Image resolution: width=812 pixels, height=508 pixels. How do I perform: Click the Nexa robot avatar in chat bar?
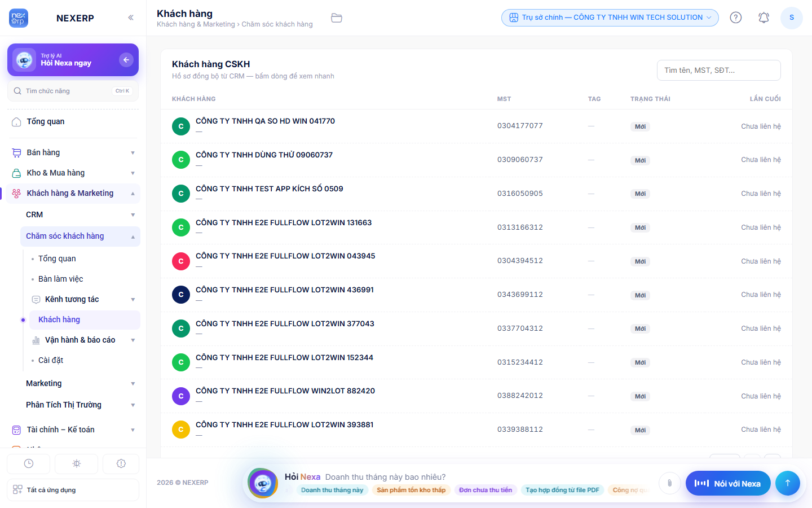coord(263,483)
